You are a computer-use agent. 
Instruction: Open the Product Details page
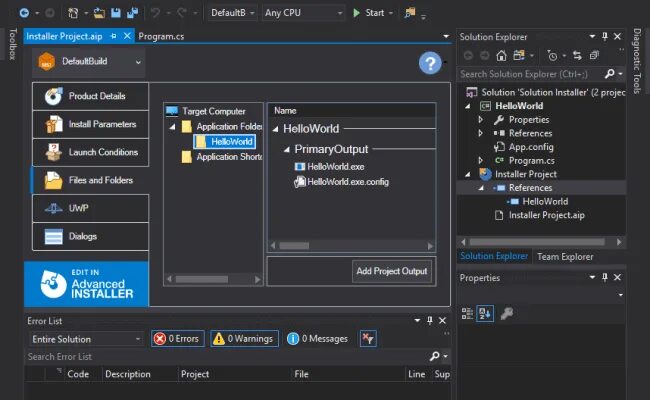click(x=90, y=96)
